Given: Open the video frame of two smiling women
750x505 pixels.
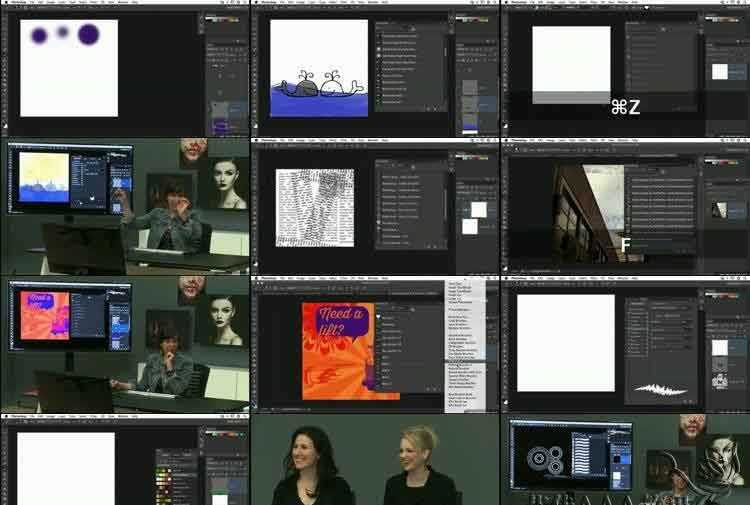Looking at the screenshot, I should [x=374, y=460].
